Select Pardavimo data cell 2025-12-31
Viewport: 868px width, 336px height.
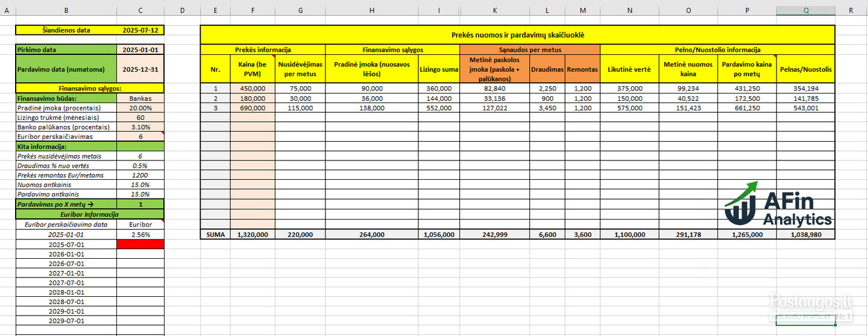(140, 69)
